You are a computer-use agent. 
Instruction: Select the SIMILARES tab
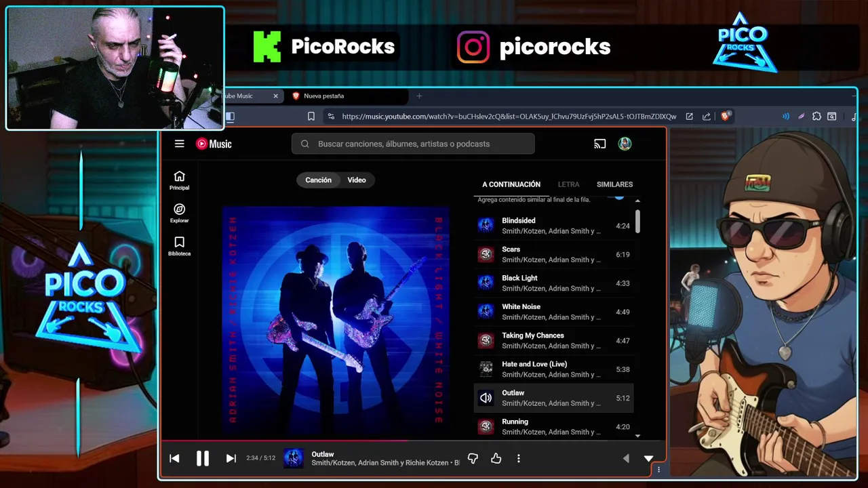click(614, 184)
